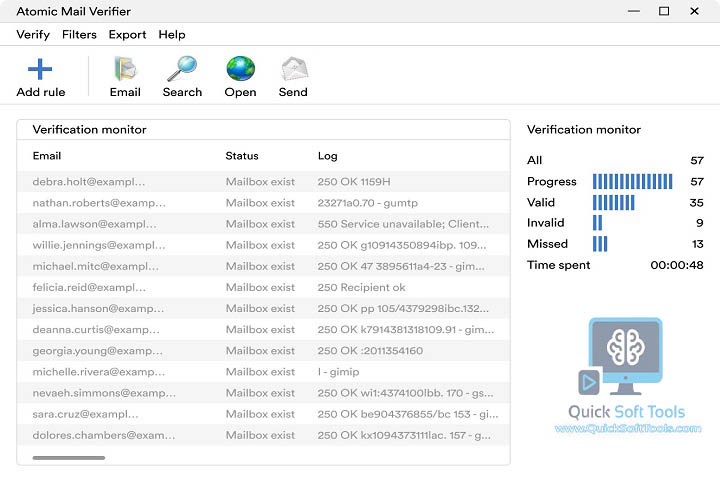Click the log entry "250 OK 1159H"

coord(354,182)
